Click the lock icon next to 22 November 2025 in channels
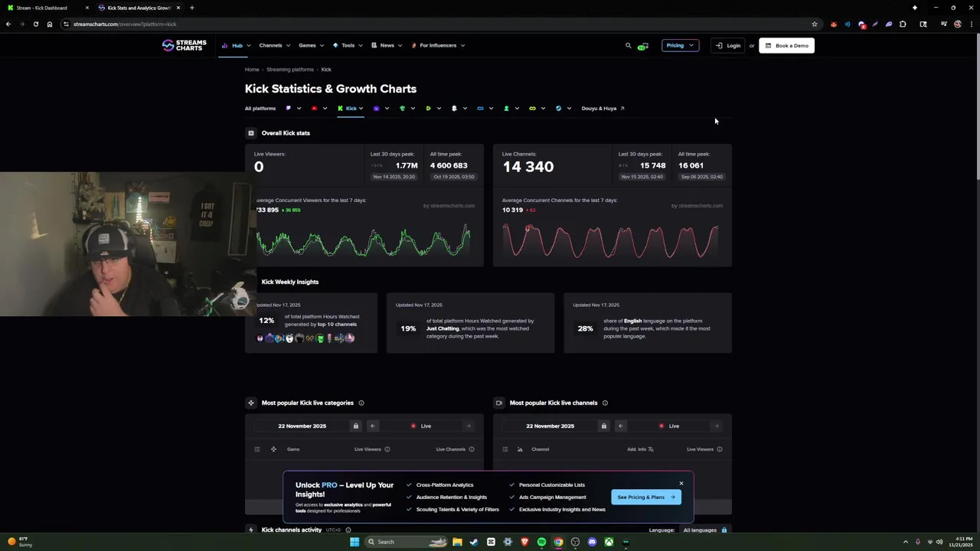980x551 pixels. coord(603,425)
